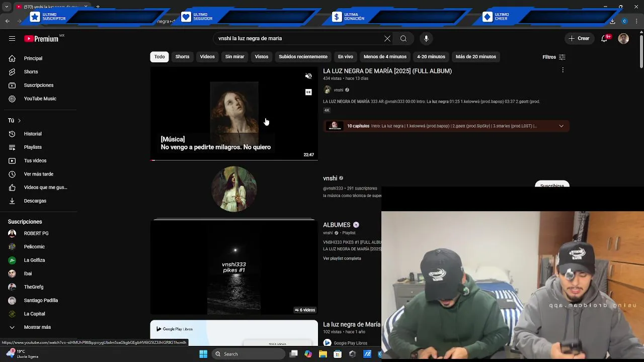Open the Windows Start button
Screen dimensions: 644x362
(x=203, y=354)
